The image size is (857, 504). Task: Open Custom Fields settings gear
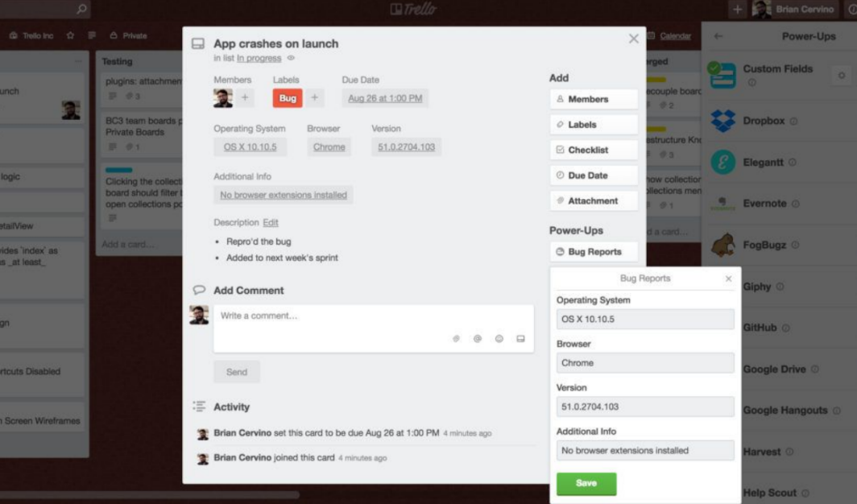[x=841, y=76]
